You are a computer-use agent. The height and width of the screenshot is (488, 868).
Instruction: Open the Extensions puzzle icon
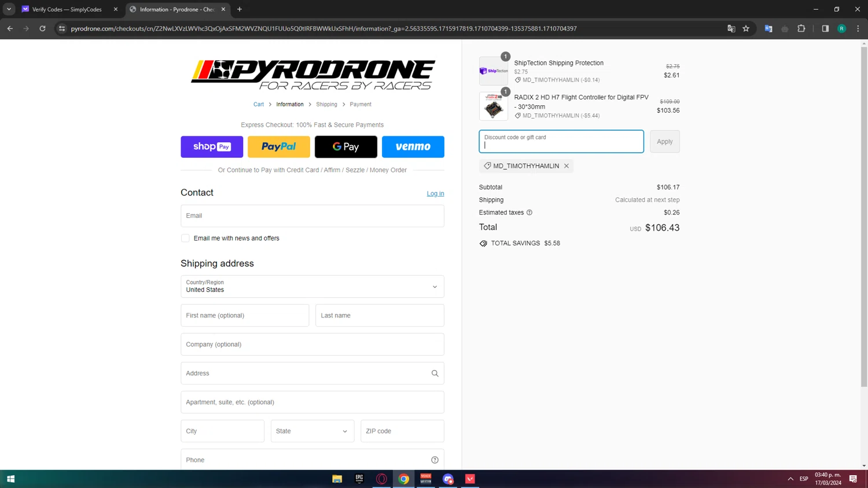tap(801, 28)
